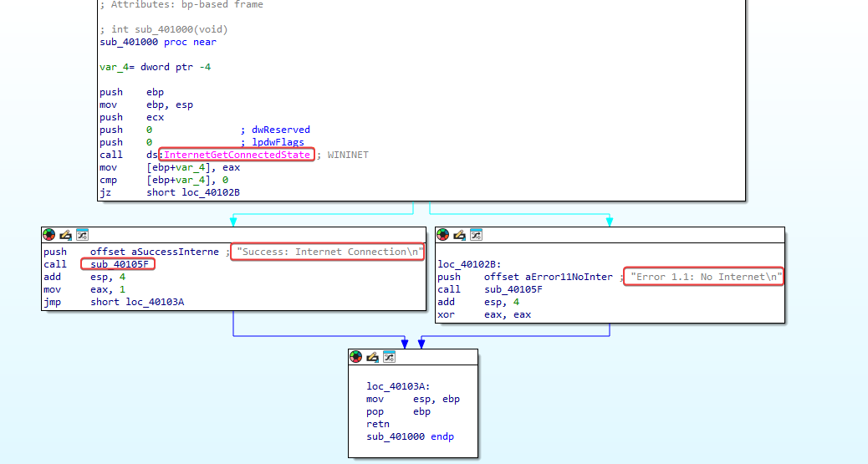Click the 'push ecx' instruction

click(132, 117)
